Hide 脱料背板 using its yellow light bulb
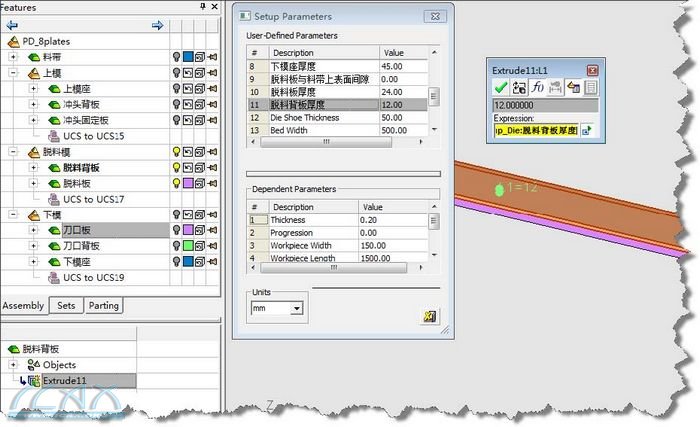This screenshot has height=427, width=700. coord(176,167)
